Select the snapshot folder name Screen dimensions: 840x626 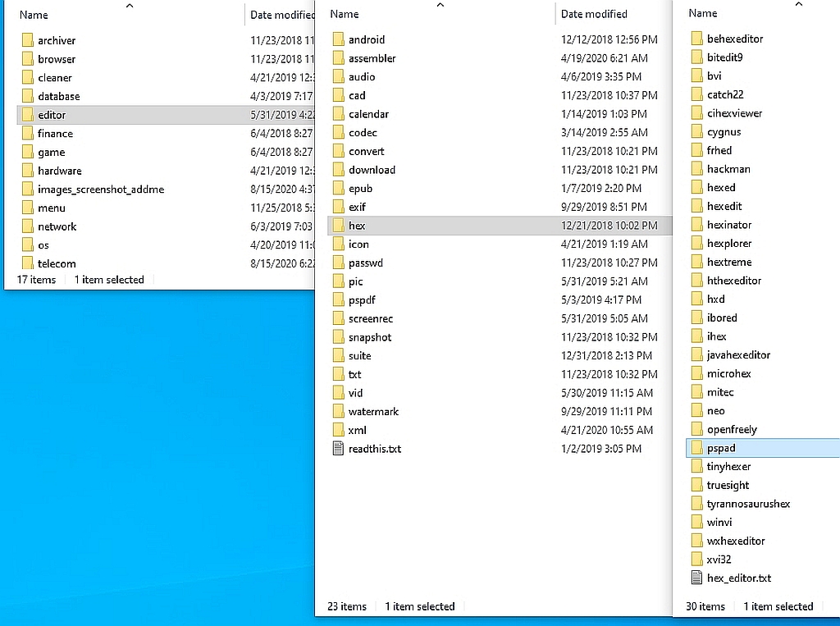[370, 337]
